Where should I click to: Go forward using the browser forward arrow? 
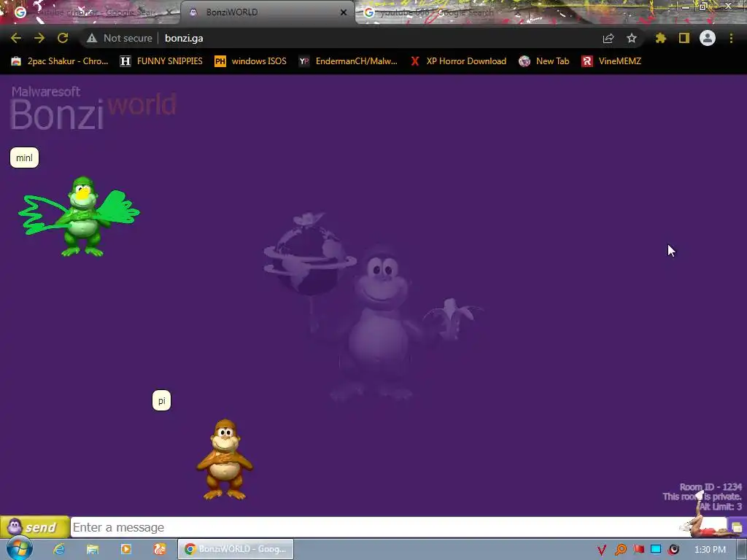click(39, 38)
